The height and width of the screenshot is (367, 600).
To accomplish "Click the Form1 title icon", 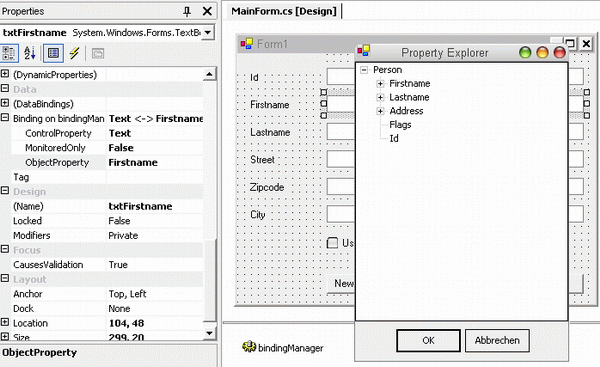I will [x=247, y=44].
